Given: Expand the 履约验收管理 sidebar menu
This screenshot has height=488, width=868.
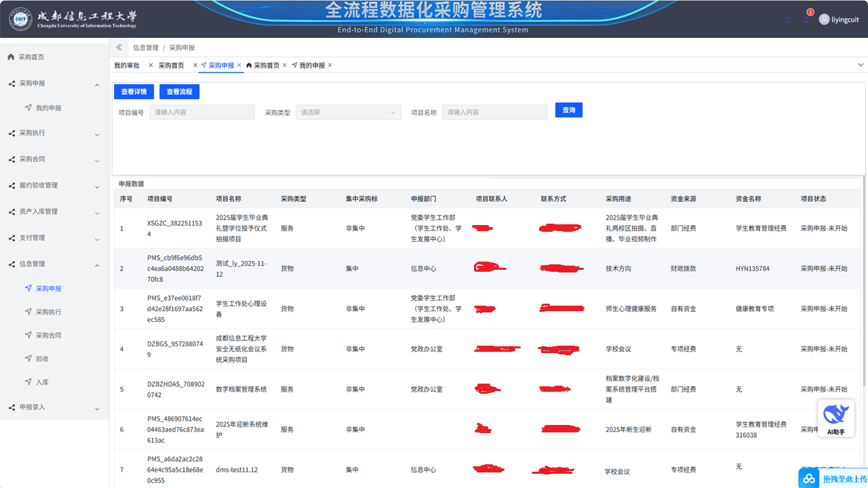Looking at the screenshot, I should [x=54, y=186].
